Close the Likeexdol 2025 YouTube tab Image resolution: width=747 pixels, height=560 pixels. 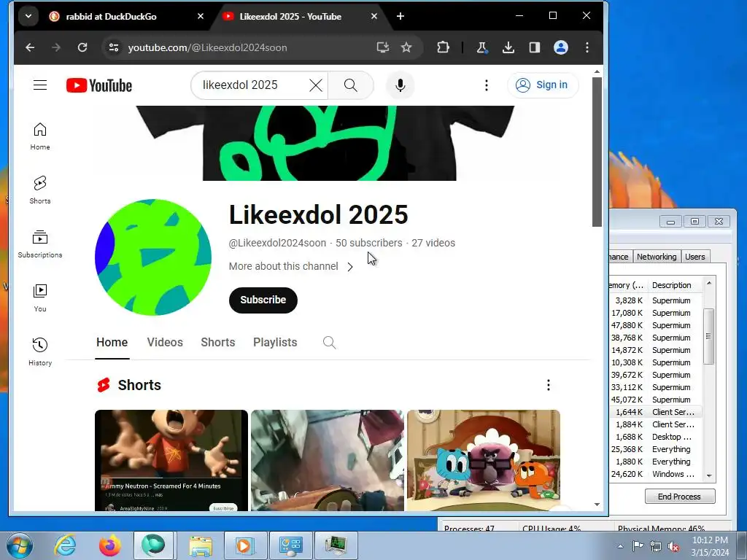coord(374,16)
